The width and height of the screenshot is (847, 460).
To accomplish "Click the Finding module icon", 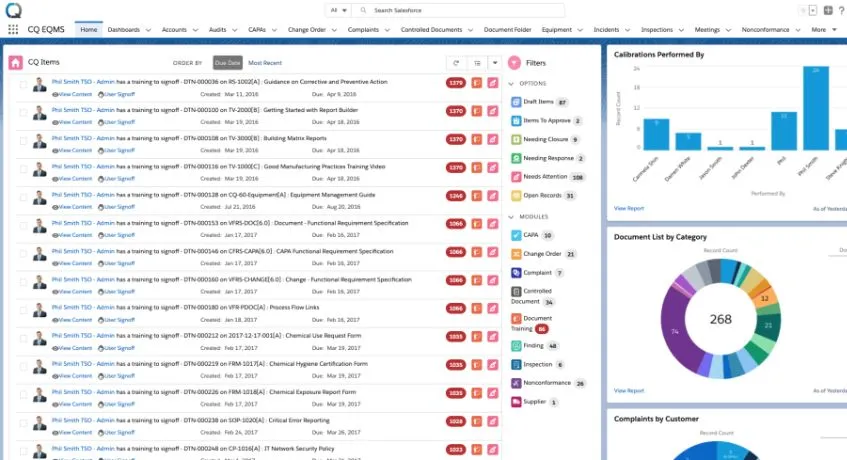I will point(516,346).
